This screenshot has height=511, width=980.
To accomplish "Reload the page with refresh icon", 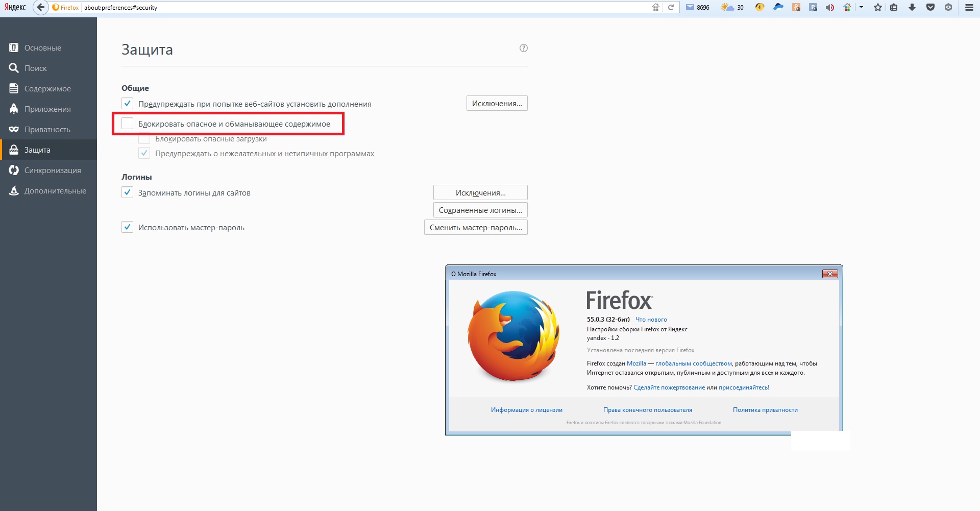I will [671, 7].
